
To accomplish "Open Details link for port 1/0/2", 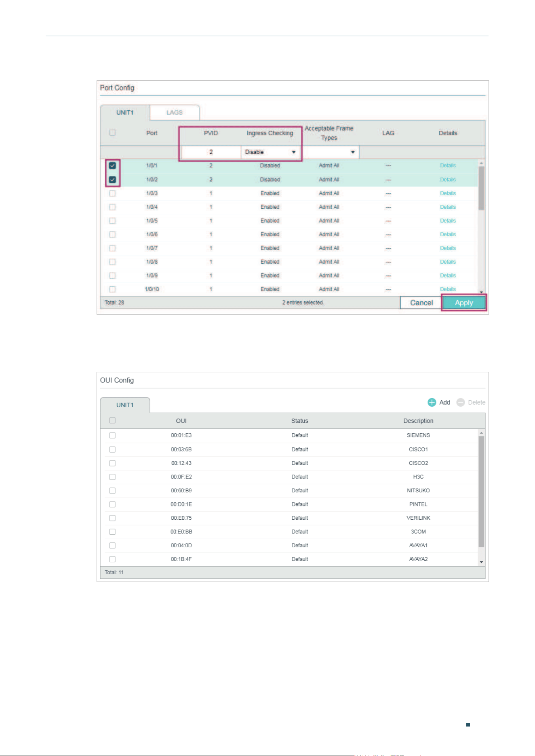I will pos(448,180).
